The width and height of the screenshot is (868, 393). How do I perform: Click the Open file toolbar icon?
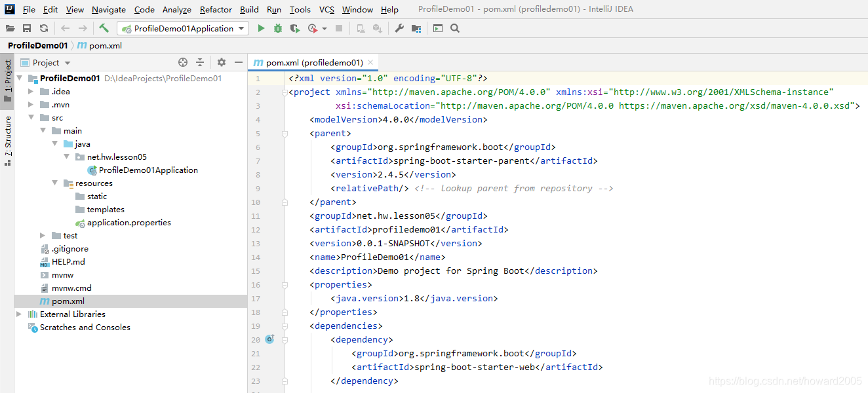10,28
